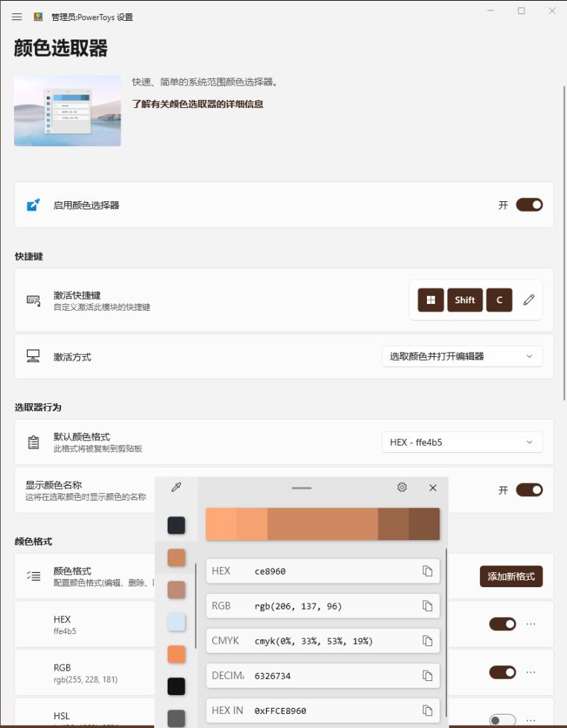This screenshot has width=567, height=728.
Task: Toggle 启用颜色选择器 switch off
Action: click(530, 205)
